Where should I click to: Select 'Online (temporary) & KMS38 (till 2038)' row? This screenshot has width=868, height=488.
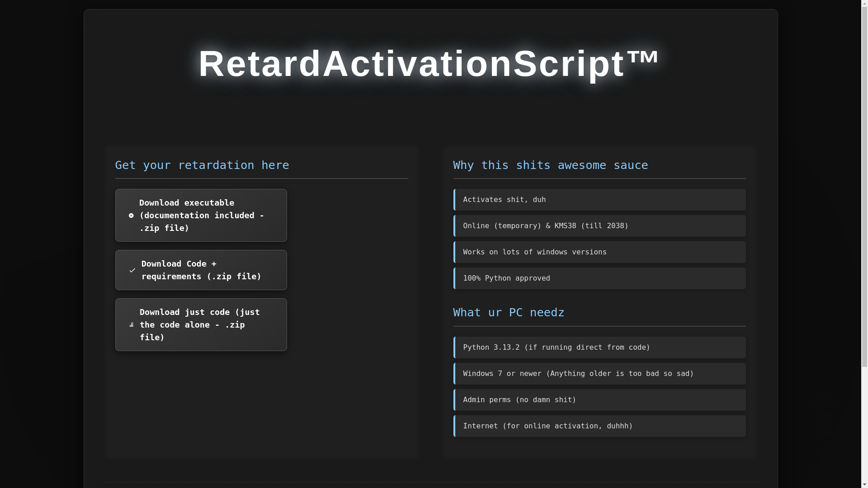pos(599,226)
